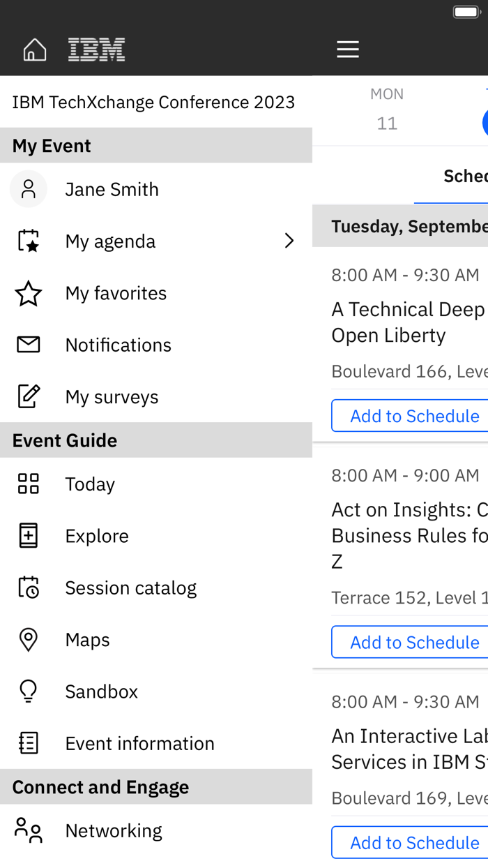Open the Maps location pin icon
The image size is (488, 868).
pos(28,639)
